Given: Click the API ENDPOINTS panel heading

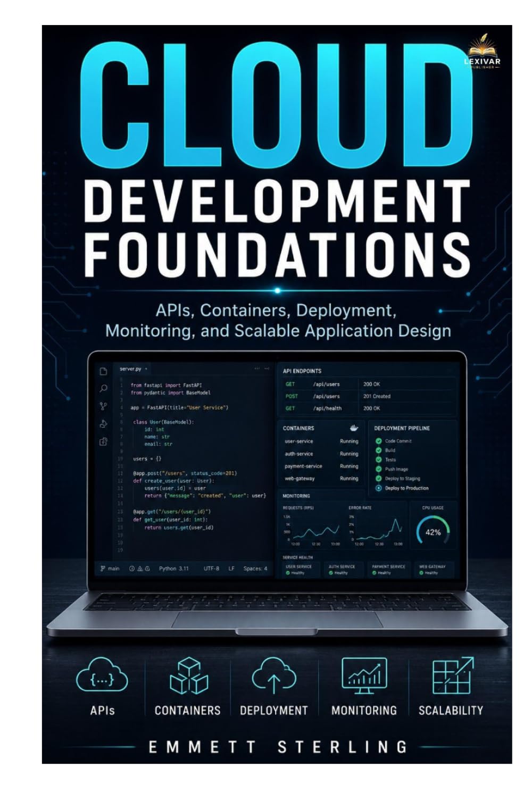Looking at the screenshot, I should [x=302, y=371].
